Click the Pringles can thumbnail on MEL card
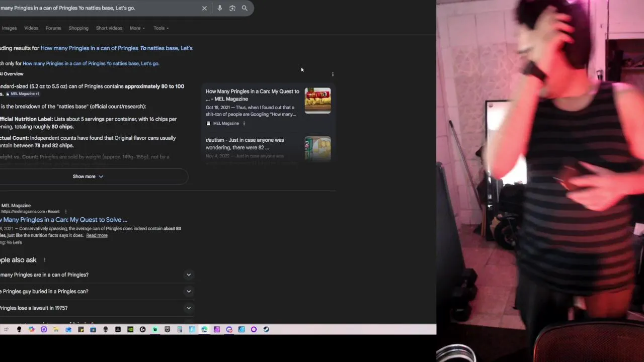 pos(317,101)
